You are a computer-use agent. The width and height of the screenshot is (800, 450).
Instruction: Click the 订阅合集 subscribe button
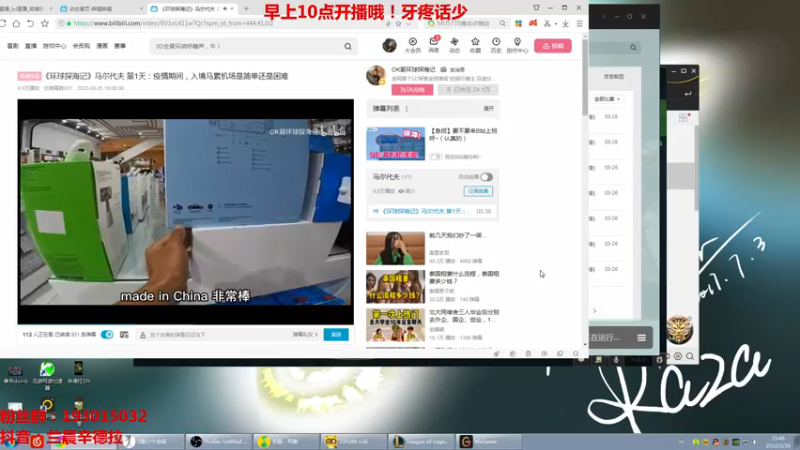478,191
